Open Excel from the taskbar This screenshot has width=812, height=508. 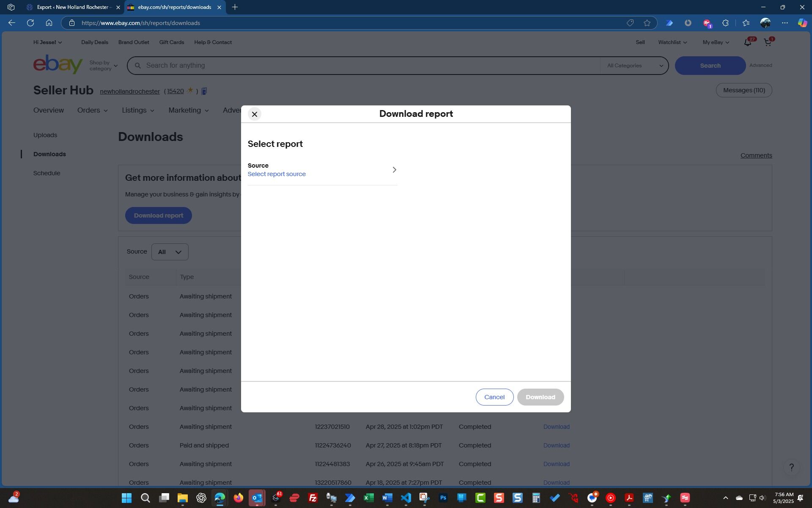(x=368, y=498)
